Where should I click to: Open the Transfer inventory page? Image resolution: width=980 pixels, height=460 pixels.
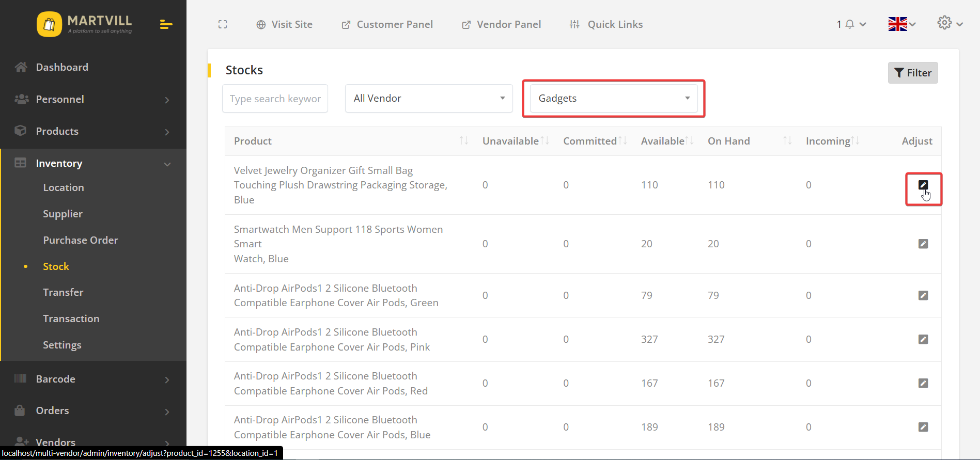coord(63,292)
